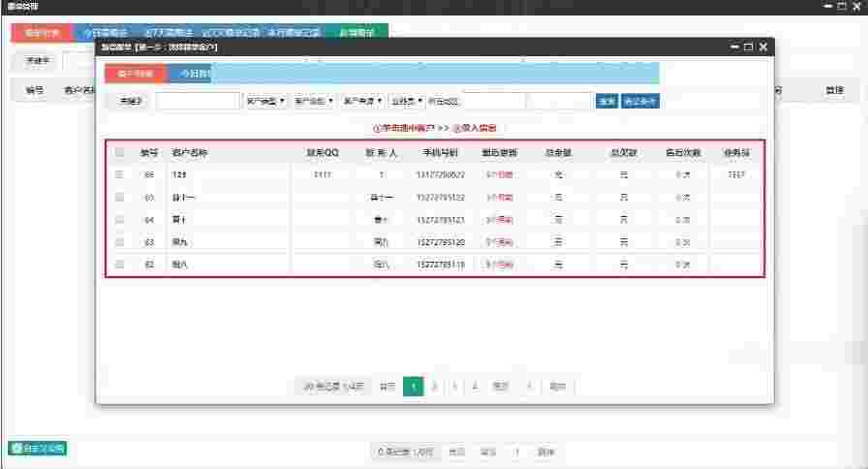Open the 客户类型 customer type dropdown
Screen dimensions: 868x469
coord(266,101)
